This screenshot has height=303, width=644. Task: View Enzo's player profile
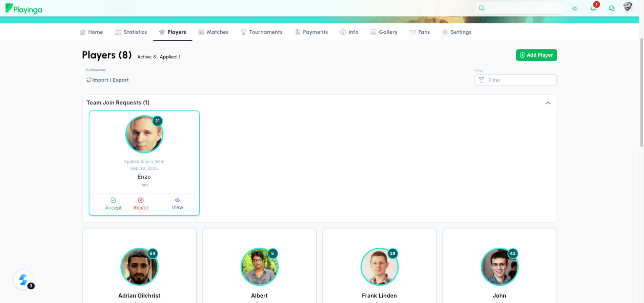point(177,204)
